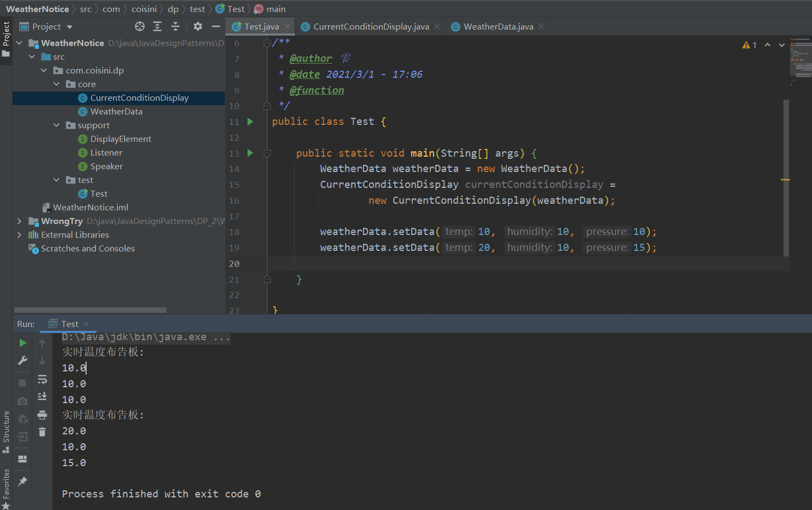Clear console output with trash icon
The image size is (812, 510).
(x=42, y=432)
